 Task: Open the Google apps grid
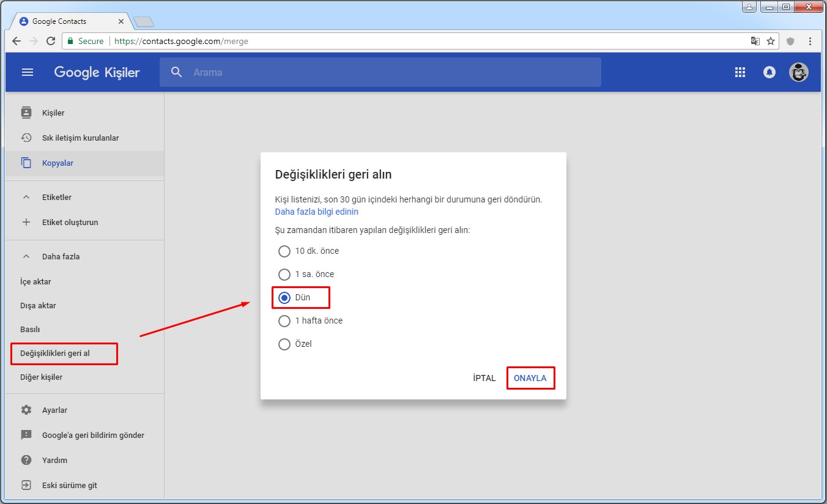pyautogui.click(x=740, y=72)
